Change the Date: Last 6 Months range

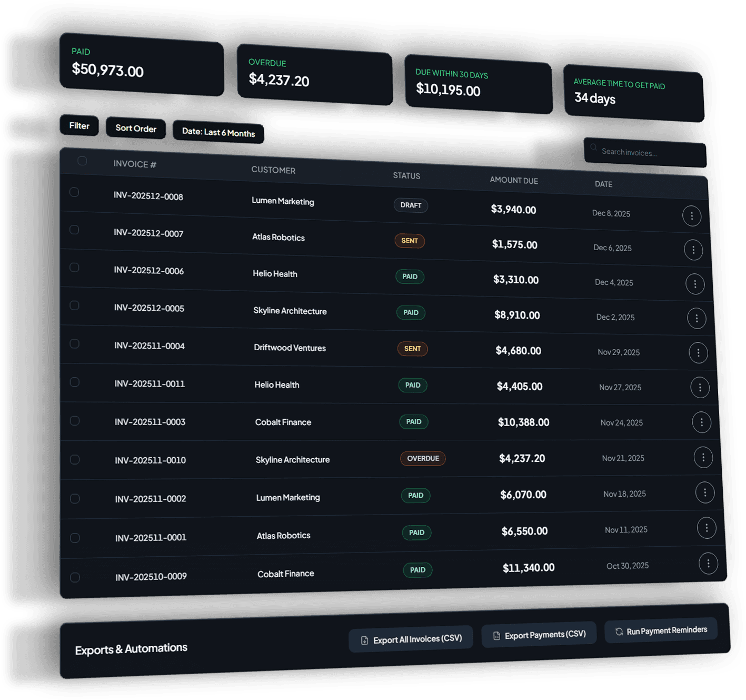click(217, 132)
